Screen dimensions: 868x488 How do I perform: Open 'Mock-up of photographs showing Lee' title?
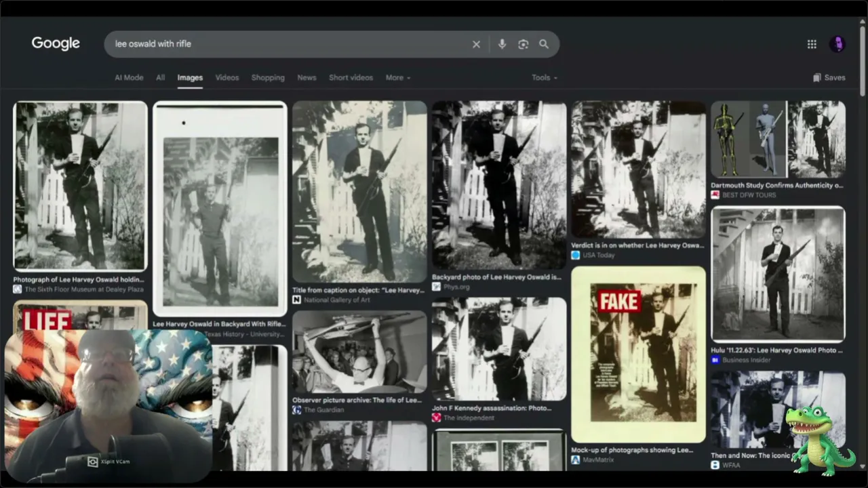632,450
